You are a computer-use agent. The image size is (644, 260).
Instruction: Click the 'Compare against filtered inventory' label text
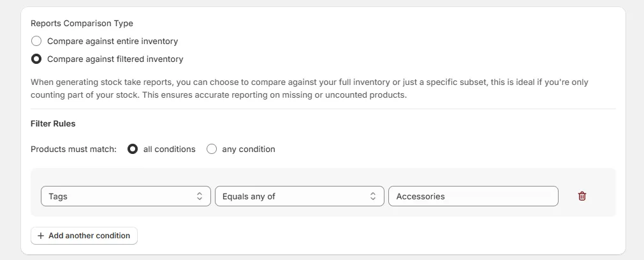pyautogui.click(x=115, y=59)
